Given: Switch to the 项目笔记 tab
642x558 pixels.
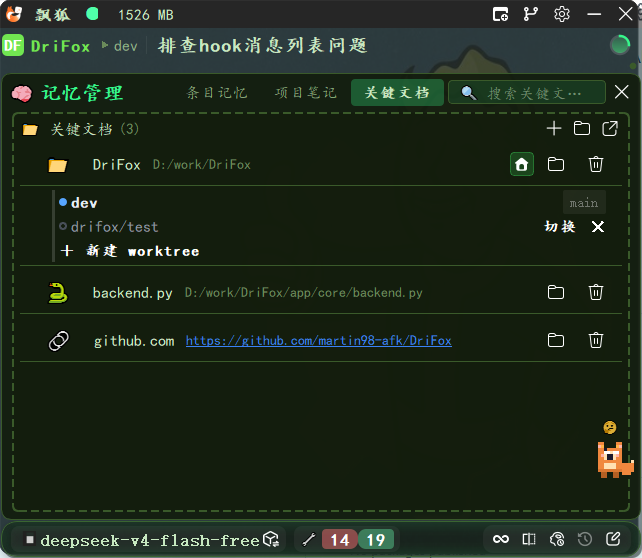Looking at the screenshot, I should click(x=306, y=93).
